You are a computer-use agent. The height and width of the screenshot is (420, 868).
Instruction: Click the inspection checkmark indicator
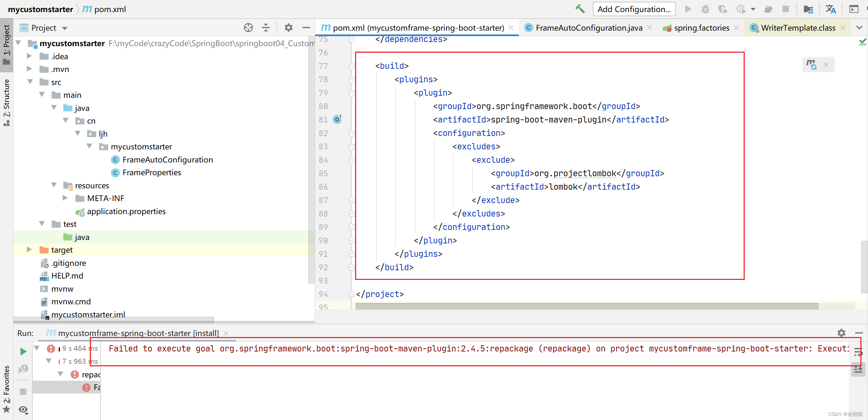click(862, 42)
